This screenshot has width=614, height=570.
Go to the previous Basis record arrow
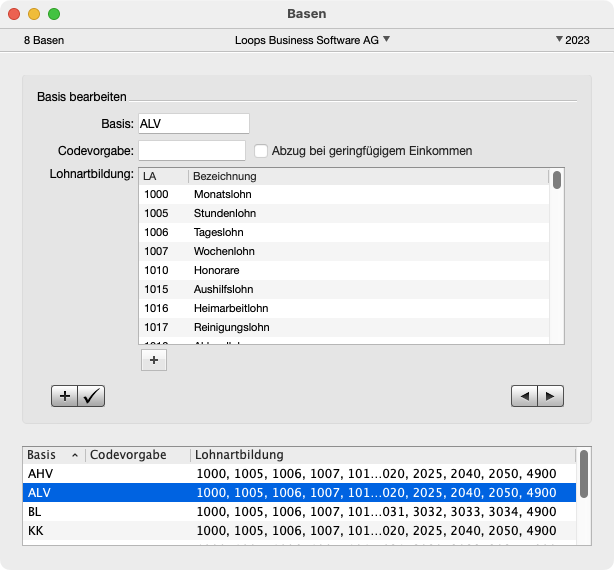click(x=524, y=396)
